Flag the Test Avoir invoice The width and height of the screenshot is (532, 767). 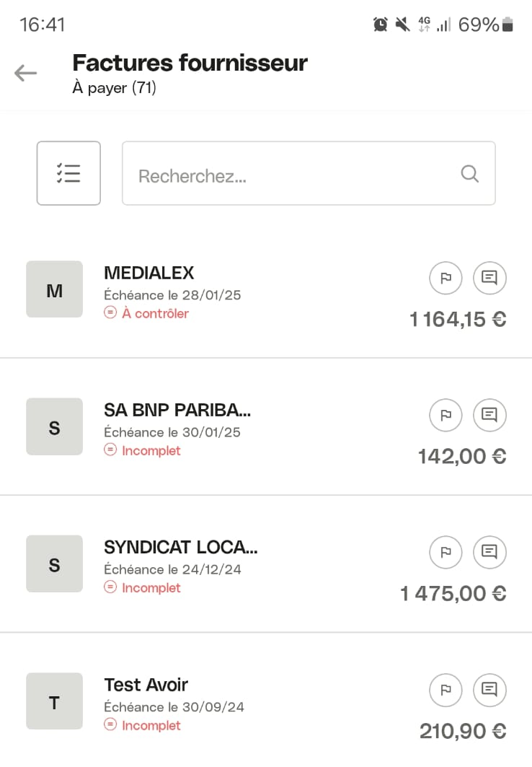[x=445, y=690]
